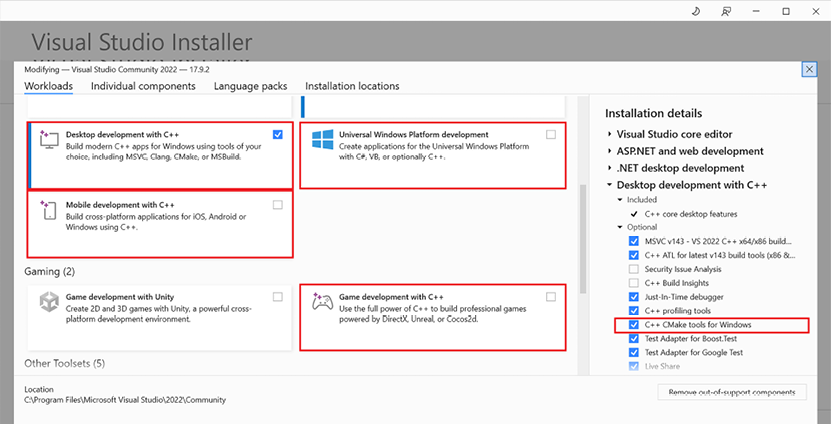The image size is (831, 424).
Task: Expand Visual Studio core editor details
Action: pos(610,134)
